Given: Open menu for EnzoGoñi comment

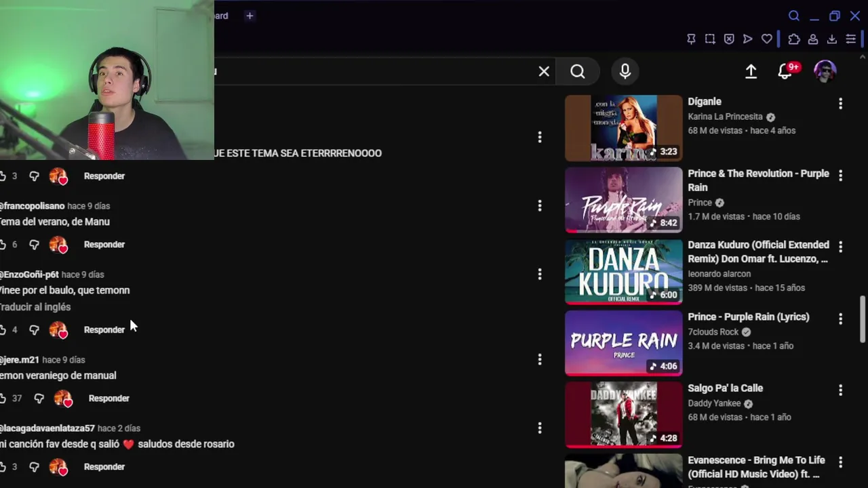Looking at the screenshot, I should click(540, 274).
